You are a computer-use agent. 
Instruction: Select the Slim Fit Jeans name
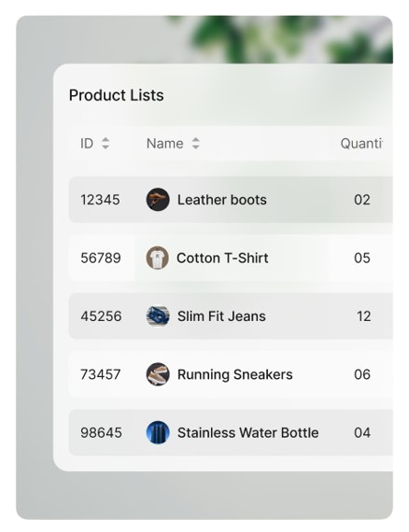tap(221, 316)
